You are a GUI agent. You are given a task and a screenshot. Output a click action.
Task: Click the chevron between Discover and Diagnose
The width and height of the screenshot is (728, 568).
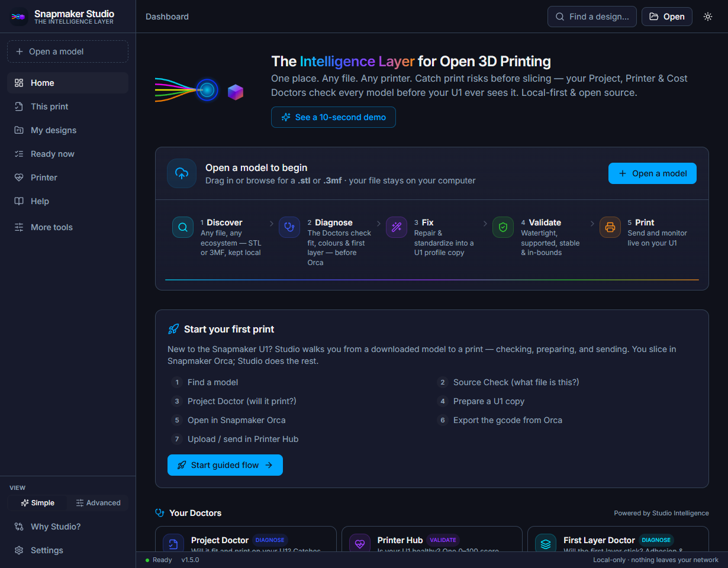pos(272,224)
